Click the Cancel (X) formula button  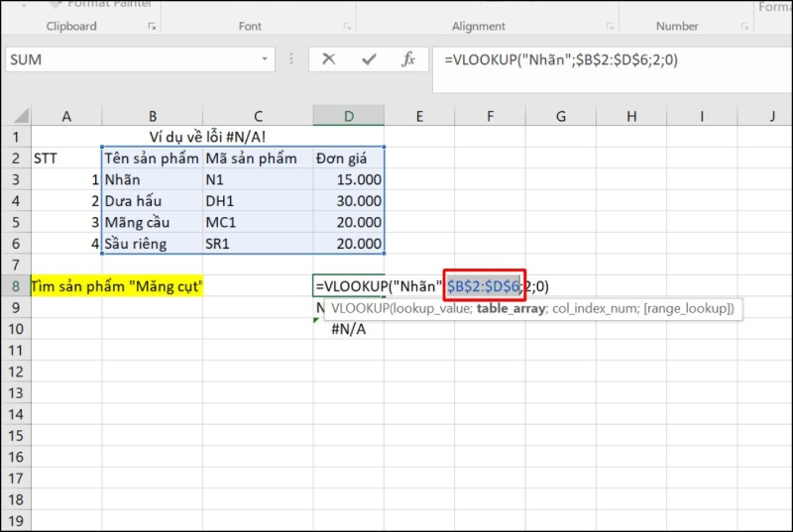(x=328, y=59)
